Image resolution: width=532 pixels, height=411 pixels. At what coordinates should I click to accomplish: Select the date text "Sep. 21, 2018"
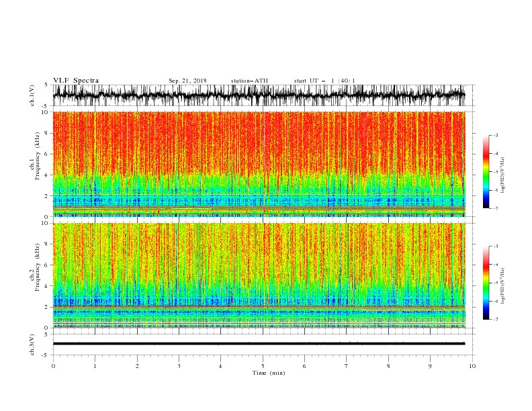187,81
